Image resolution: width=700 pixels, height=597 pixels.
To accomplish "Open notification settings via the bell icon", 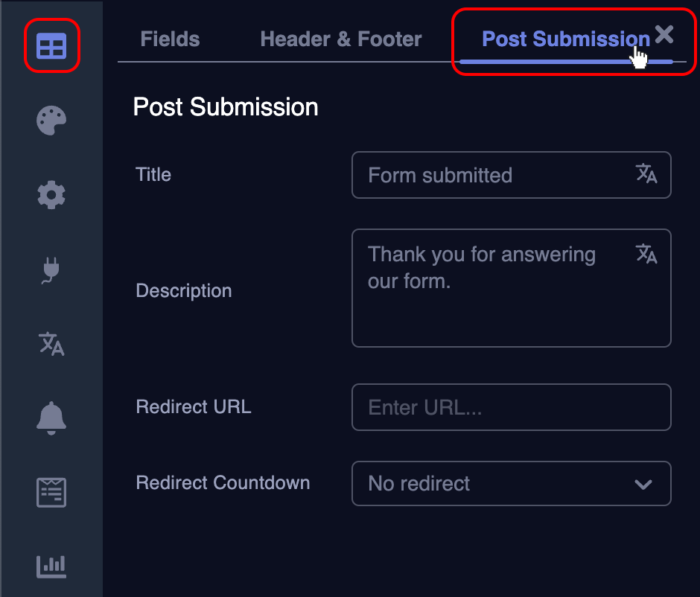I will click(51, 418).
